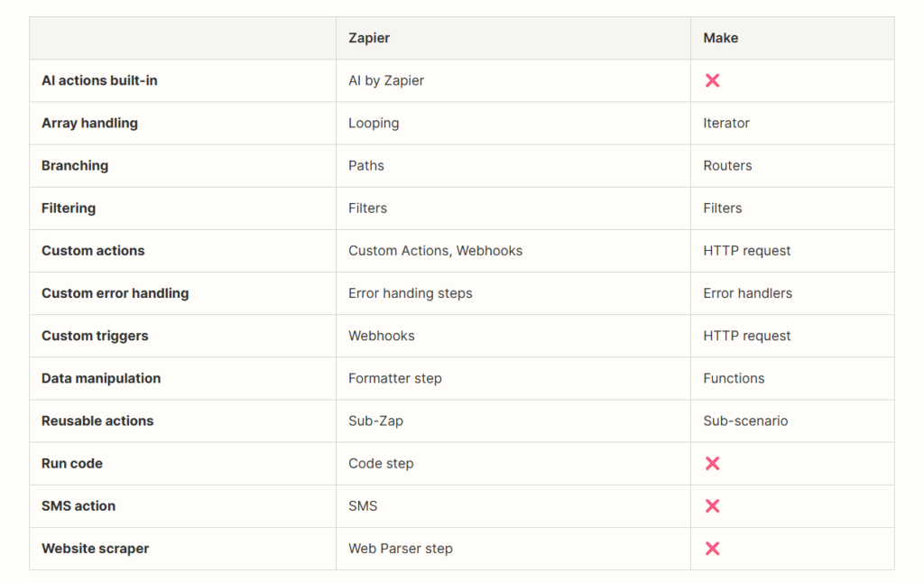This screenshot has width=924, height=583.
Task: Click 'HTTP request' in Custom triggers row
Action: point(746,335)
